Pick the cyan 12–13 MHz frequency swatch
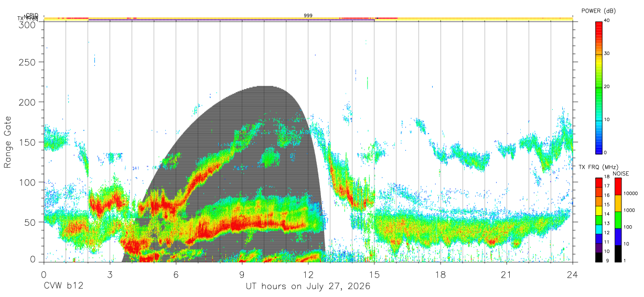This screenshot has height=297, width=644. click(x=599, y=229)
